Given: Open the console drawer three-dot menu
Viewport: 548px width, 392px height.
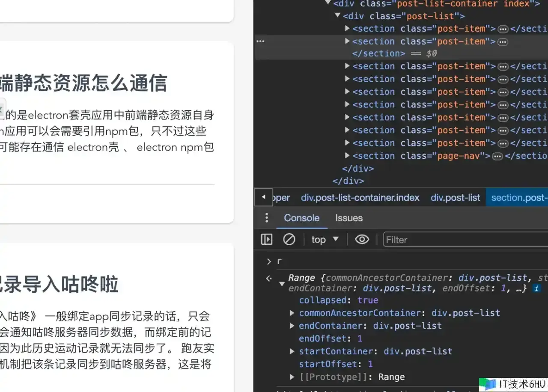Looking at the screenshot, I should pyautogui.click(x=267, y=218).
